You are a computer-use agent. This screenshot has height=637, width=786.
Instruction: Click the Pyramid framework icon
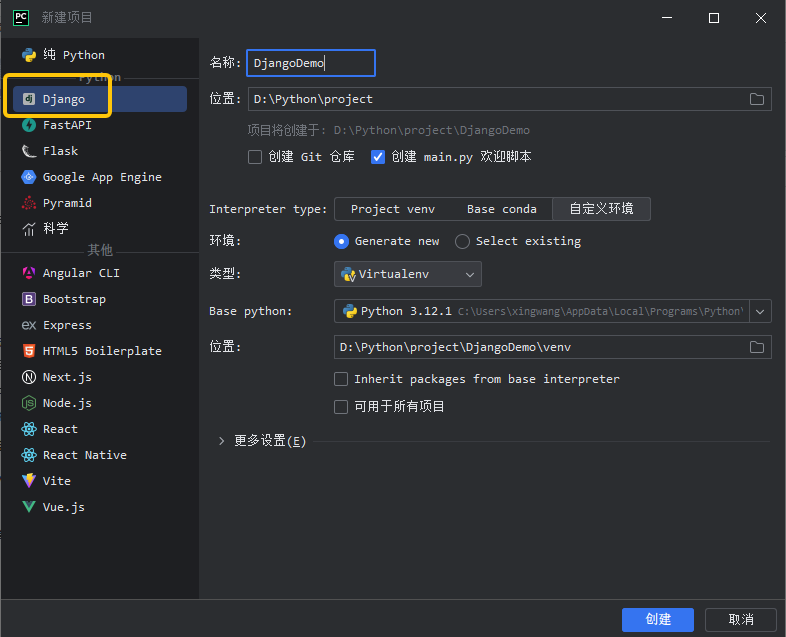[x=29, y=203]
